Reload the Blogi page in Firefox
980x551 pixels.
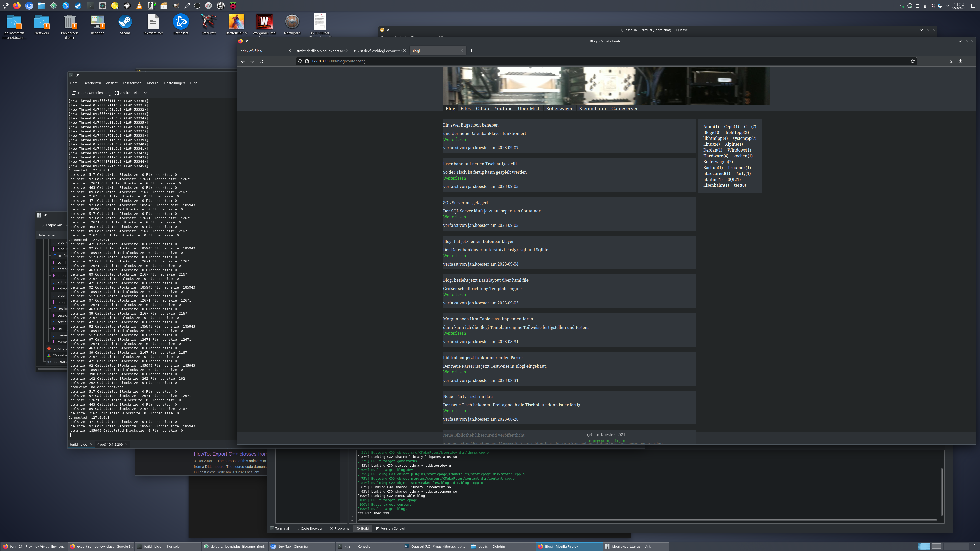[x=261, y=61]
